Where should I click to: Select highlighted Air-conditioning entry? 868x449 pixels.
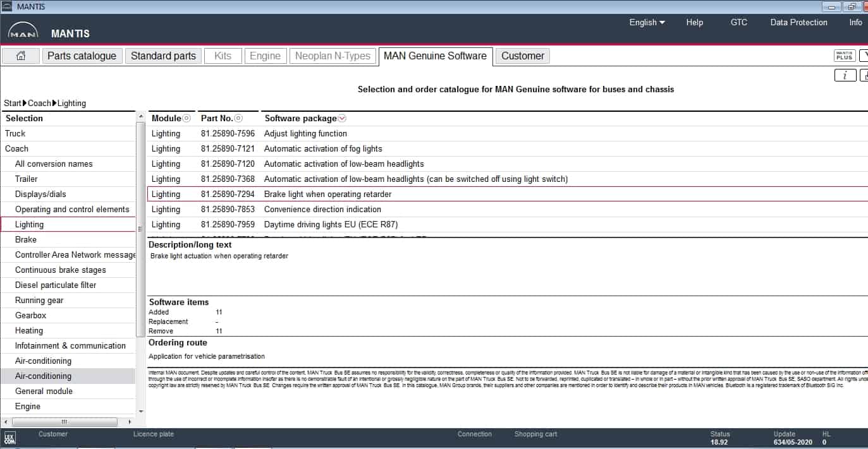click(68, 376)
